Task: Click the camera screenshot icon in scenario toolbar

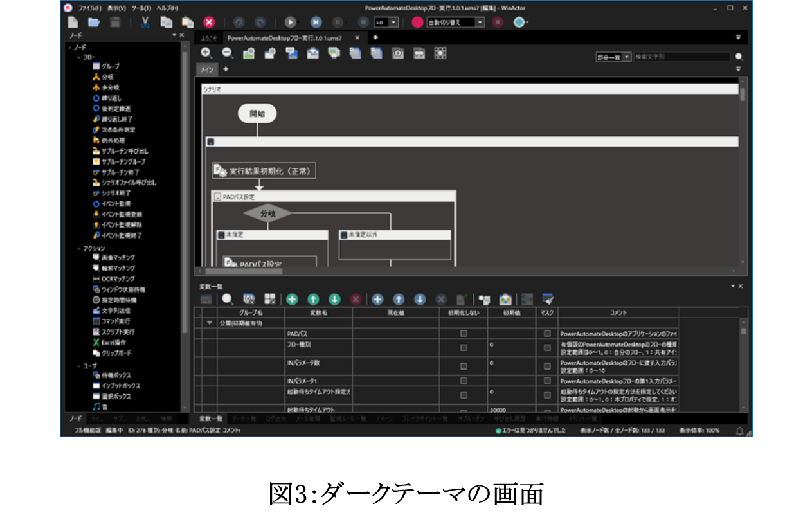Action: click(398, 53)
